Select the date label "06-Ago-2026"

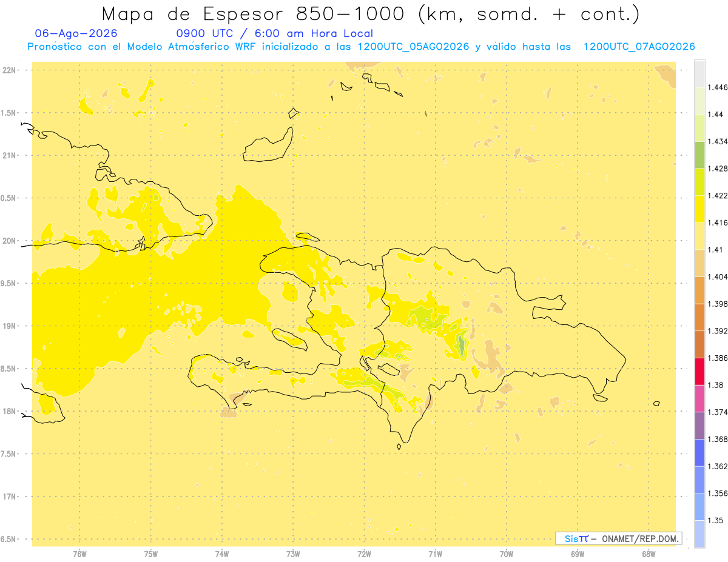point(76,33)
